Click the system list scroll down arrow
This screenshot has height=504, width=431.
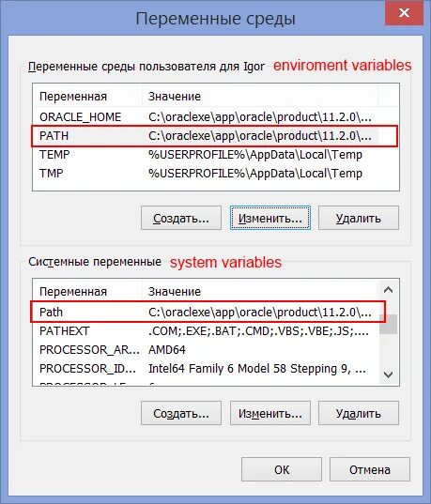pos(389,374)
